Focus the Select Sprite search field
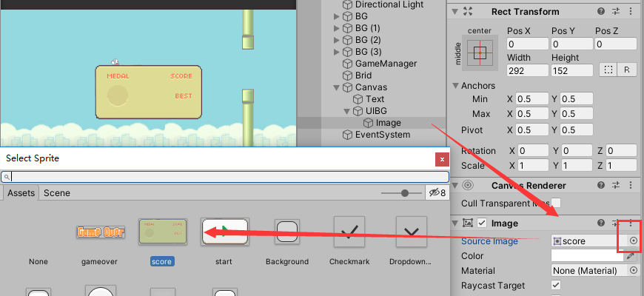The height and width of the screenshot is (296, 644). point(225,177)
